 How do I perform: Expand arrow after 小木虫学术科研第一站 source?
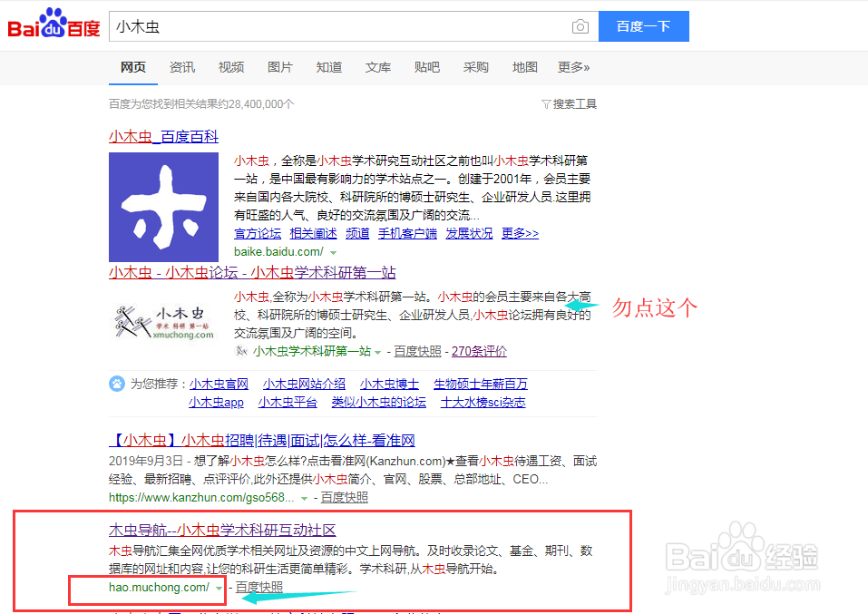377,352
